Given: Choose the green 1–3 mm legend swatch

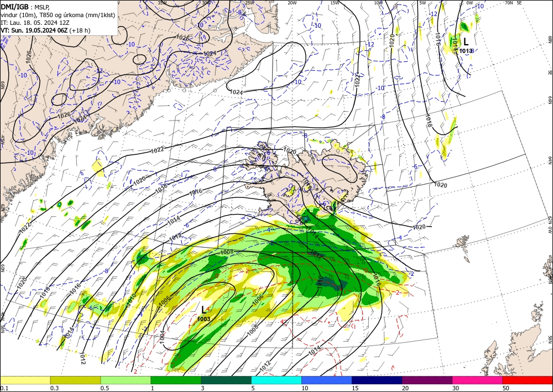Looking at the screenshot, I should click(176, 380).
